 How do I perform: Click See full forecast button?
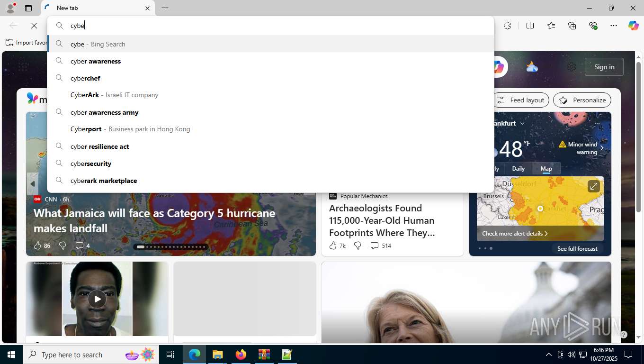click(x=577, y=248)
